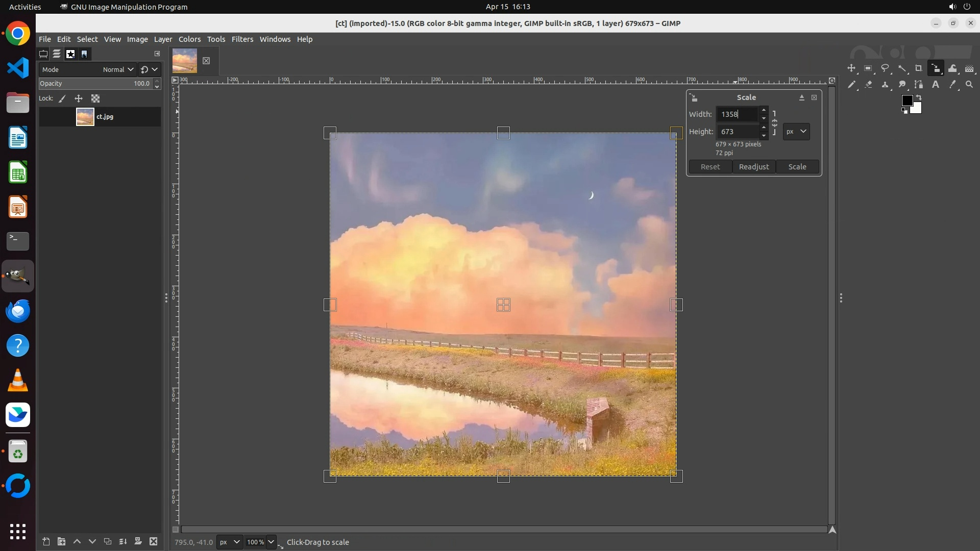Viewport: 980px width, 551px height.
Task: Select the Fuzzy Select magic wand tool
Action: pos(902,68)
